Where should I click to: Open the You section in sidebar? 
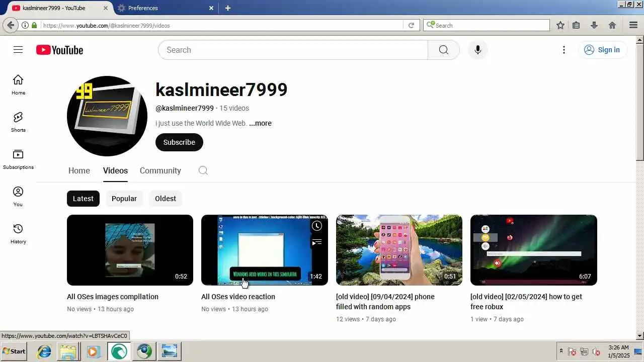[x=18, y=197]
